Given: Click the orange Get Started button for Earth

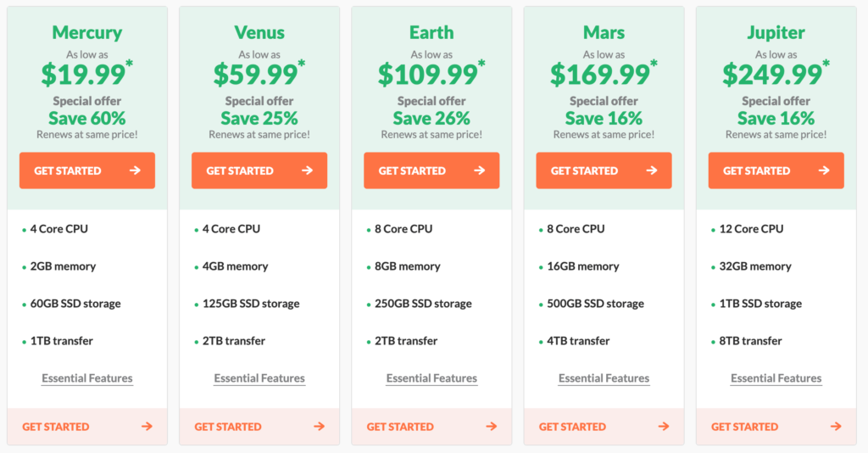Looking at the screenshot, I should 431,171.
